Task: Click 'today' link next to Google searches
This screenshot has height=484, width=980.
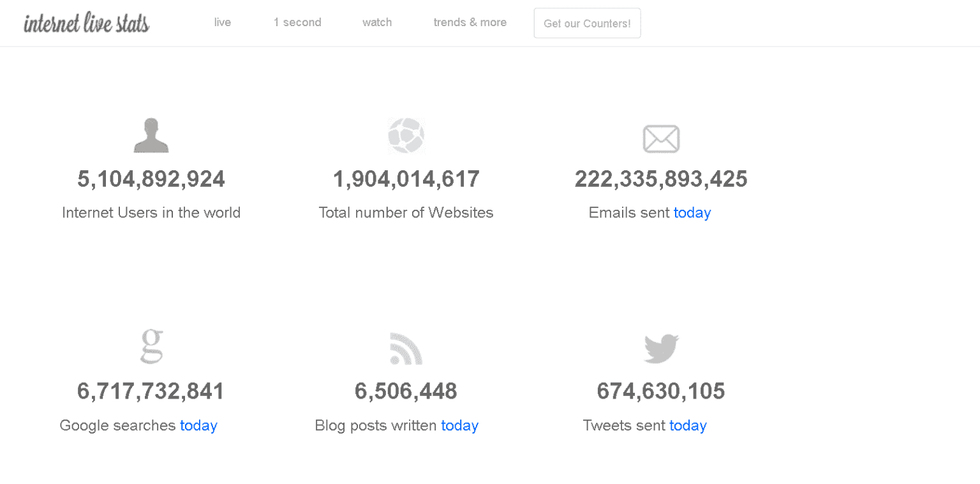Action: click(198, 425)
